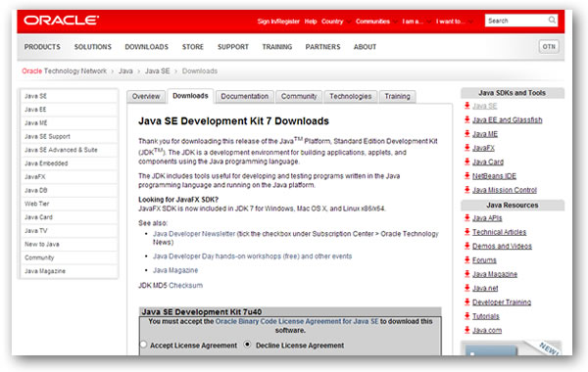Open Java TV in sidebar
Image resolution: width=588 pixels, height=372 pixels.
point(69,231)
